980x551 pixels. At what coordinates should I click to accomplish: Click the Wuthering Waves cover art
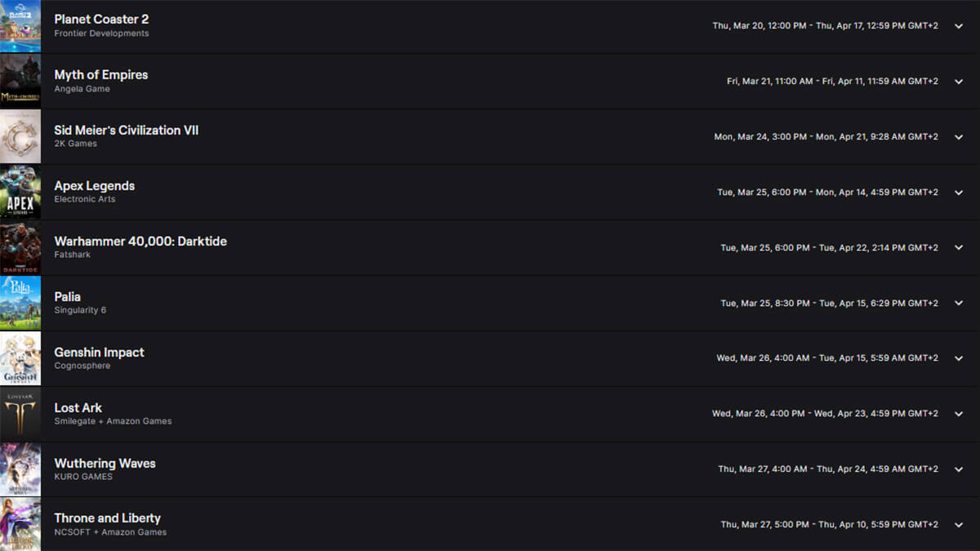(20, 469)
